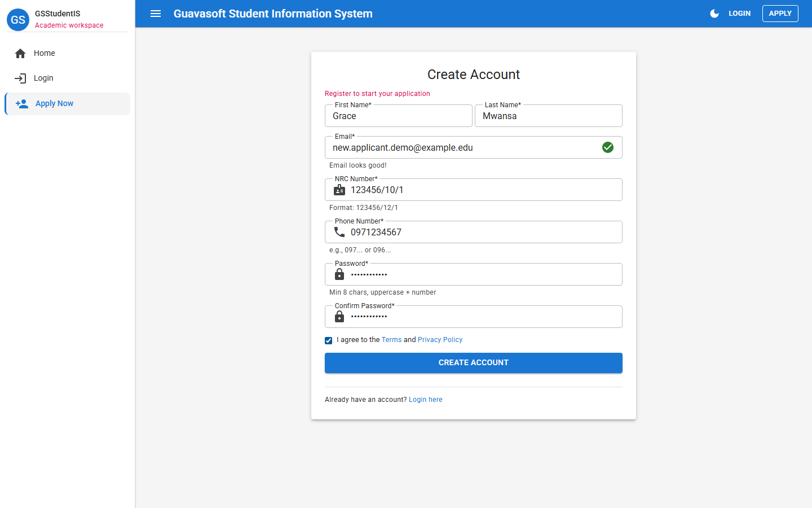Click the phone handset icon
Viewport: 812px width, 508px height.
tap(339, 232)
